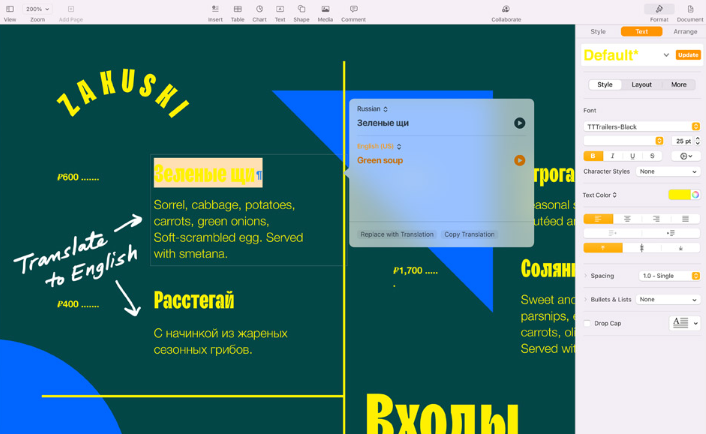Click the Update style button
The image size is (706, 434).
pyautogui.click(x=688, y=55)
